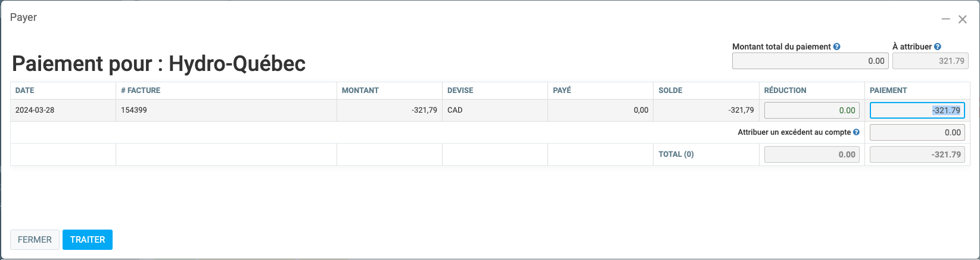The width and height of the screenshot is (980, 260).
Task: Click the # FACTURE column header
Action: coord(141,91)
